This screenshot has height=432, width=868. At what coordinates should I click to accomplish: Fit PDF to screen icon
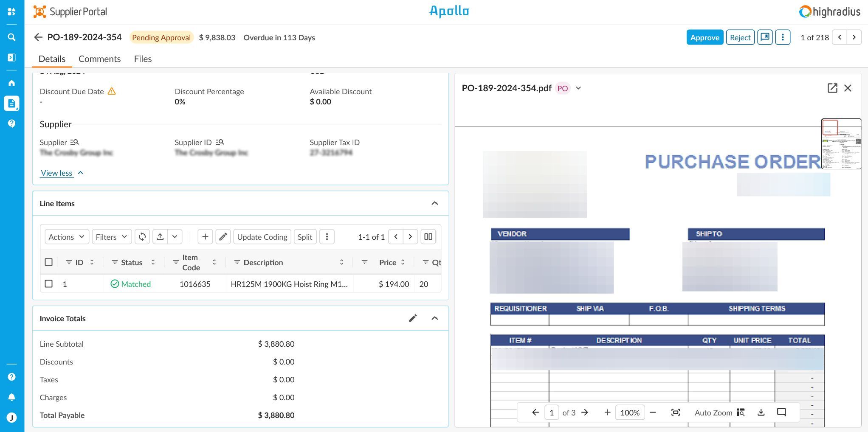tap(676, 412)
